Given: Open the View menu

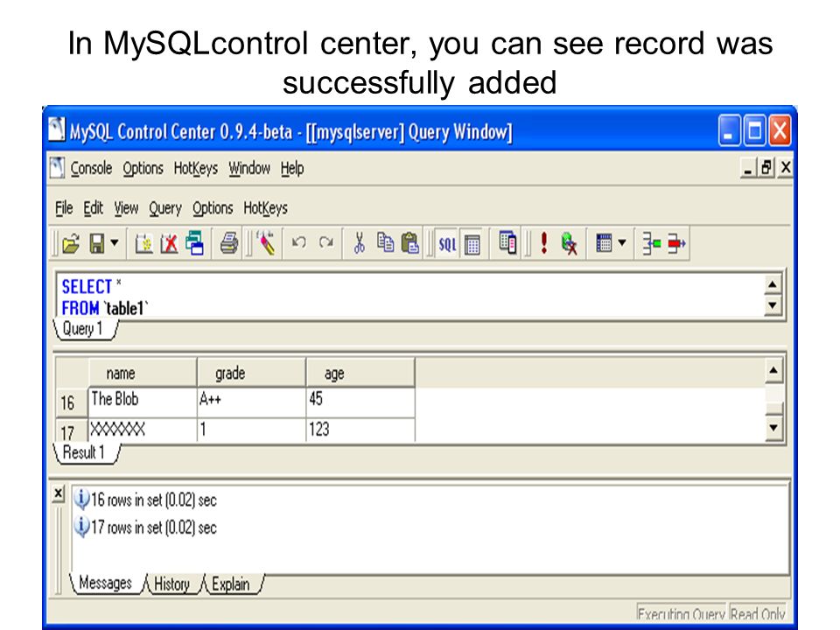Looking at the screenshot, I should coord(126,208).
